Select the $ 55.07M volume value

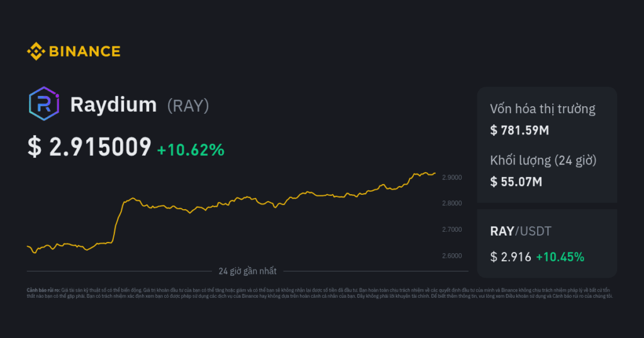coord(516,182)
